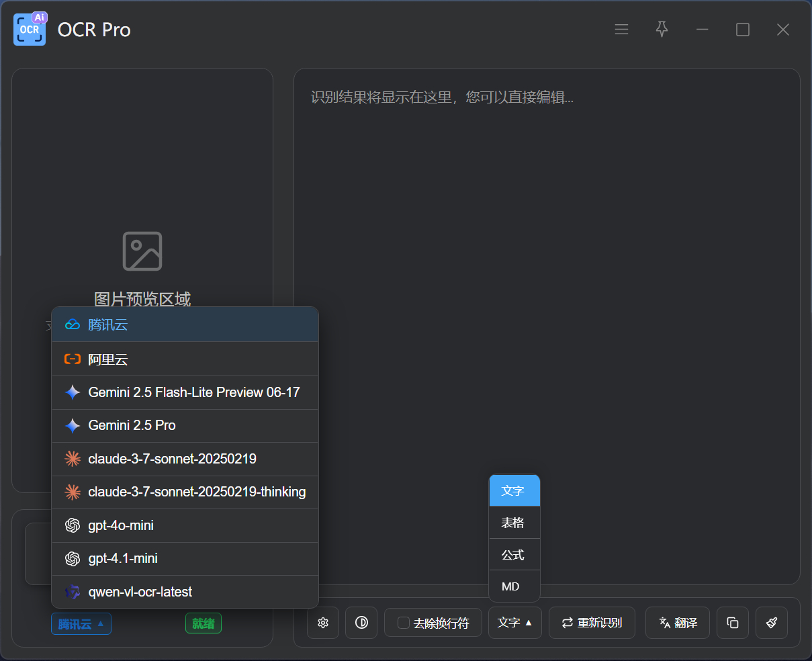
Task: Select 阿里云 from the engine list
Action: 185,359
